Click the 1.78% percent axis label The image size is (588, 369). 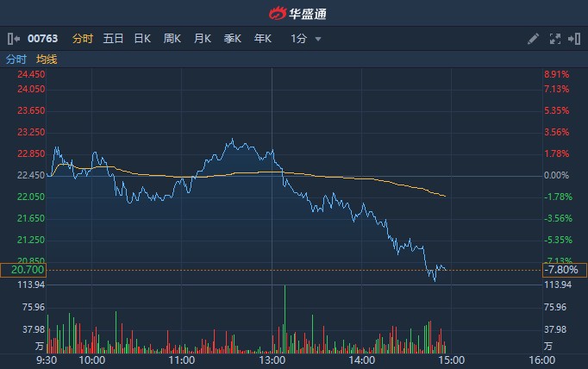(556, 153)
